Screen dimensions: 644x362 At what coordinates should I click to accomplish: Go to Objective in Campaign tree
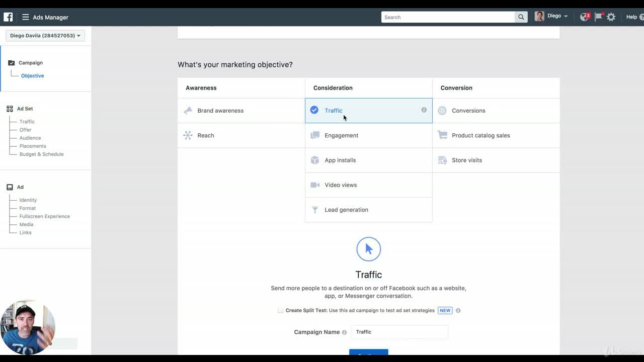coord(32,76)
